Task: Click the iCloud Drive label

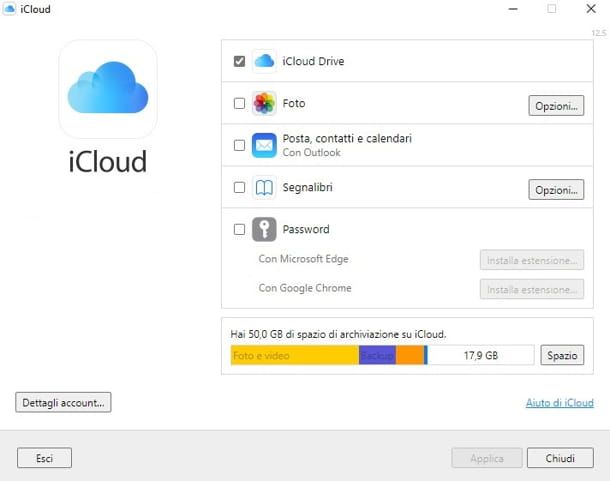Action: pyautogui.click(x=313, y=61)
